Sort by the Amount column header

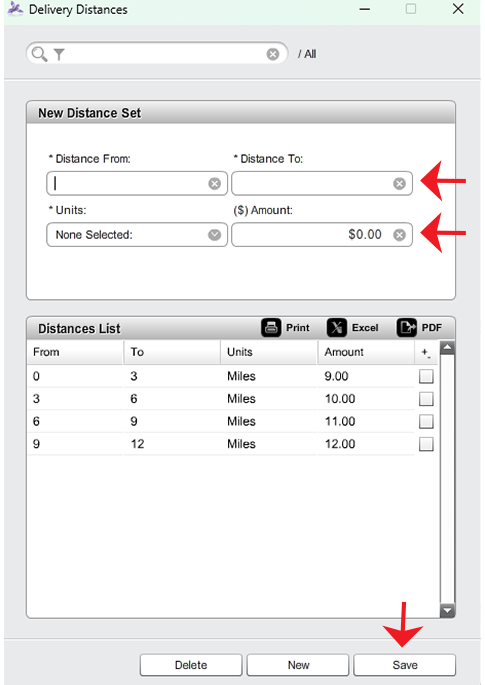click(366, 352)
